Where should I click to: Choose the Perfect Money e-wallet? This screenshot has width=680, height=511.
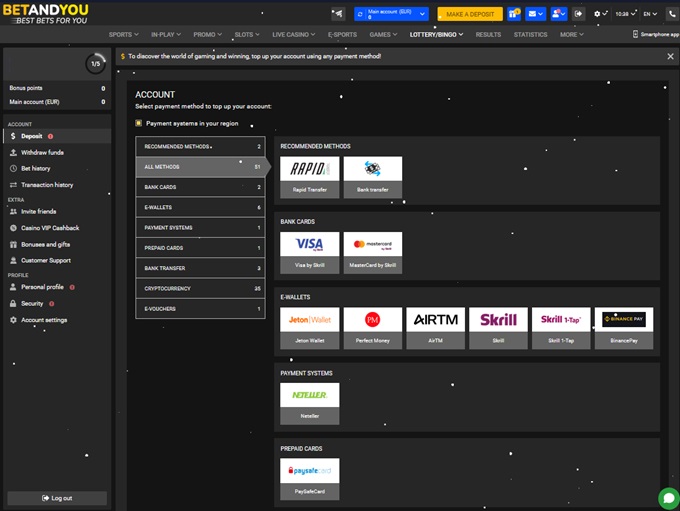point(372,327)
